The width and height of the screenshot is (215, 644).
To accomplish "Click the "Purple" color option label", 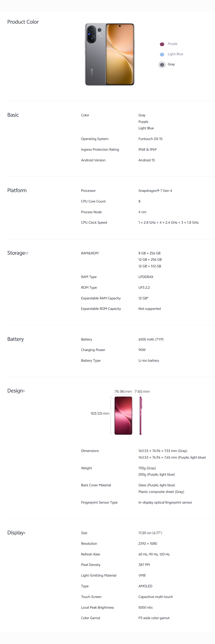I will pyautogui.click(x=172, y=44).
